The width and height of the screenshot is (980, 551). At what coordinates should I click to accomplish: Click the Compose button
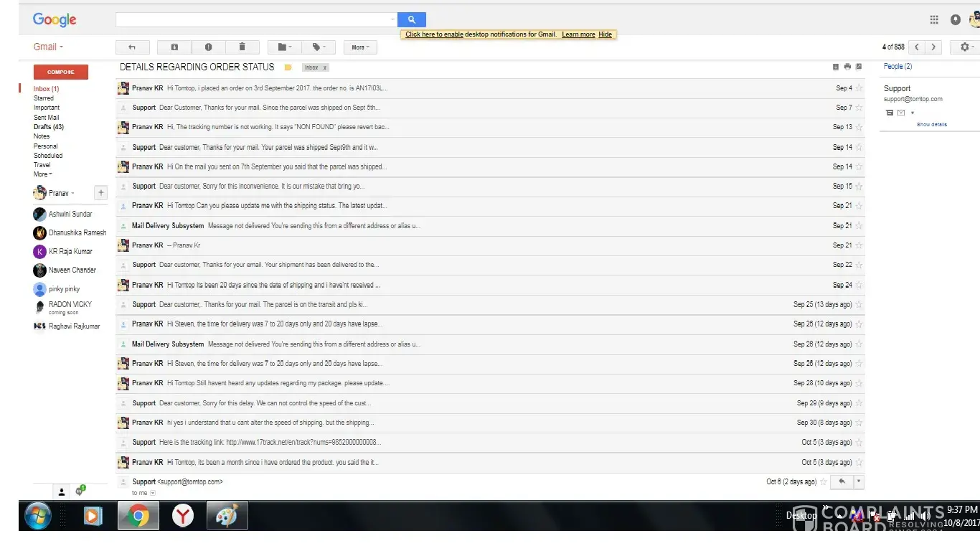[61, 72]
